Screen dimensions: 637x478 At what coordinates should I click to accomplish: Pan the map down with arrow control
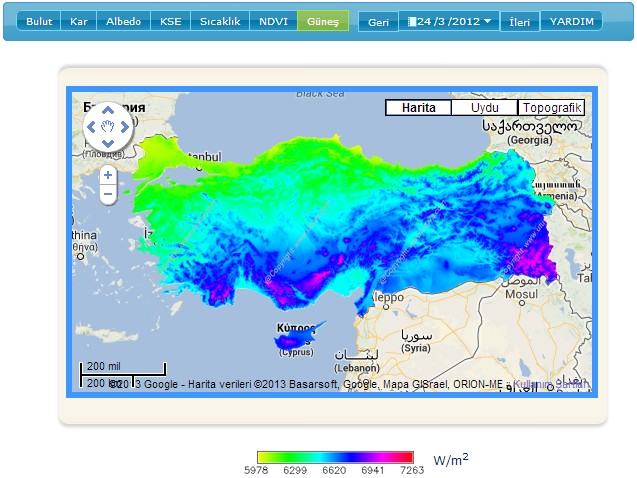tap(108, 143)
